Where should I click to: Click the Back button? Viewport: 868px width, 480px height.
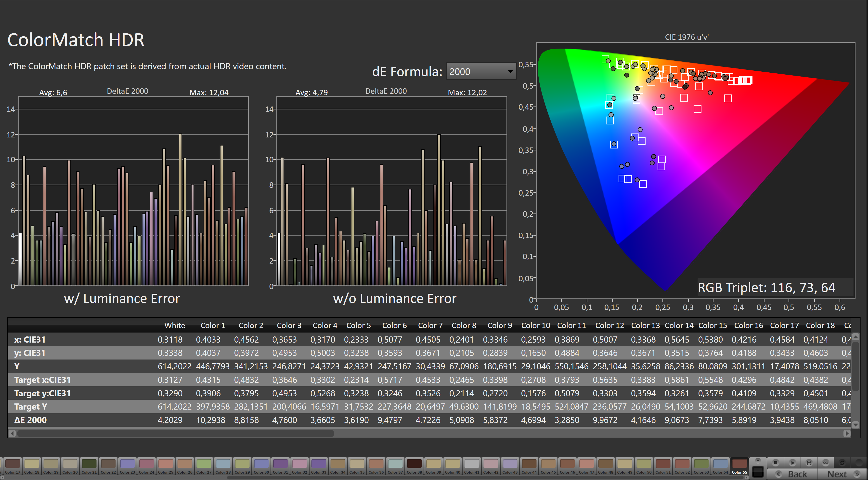792,474
